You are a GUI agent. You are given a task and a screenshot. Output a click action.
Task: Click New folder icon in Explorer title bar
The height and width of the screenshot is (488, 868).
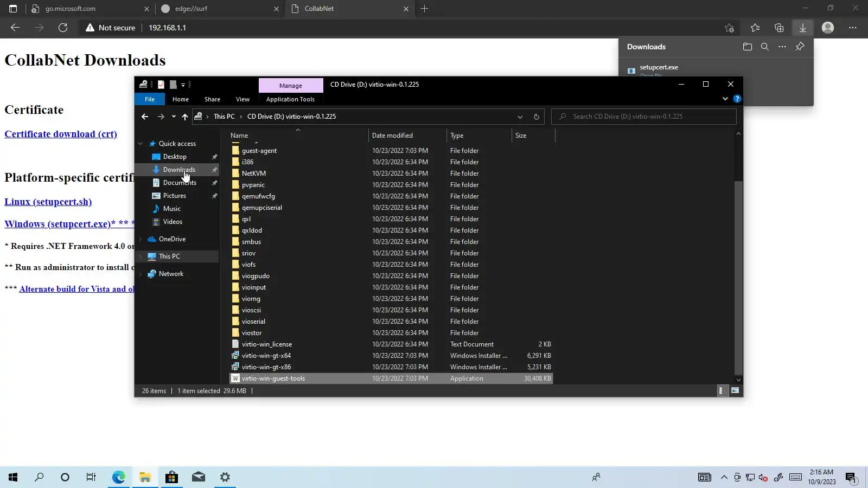pos(173,85)
